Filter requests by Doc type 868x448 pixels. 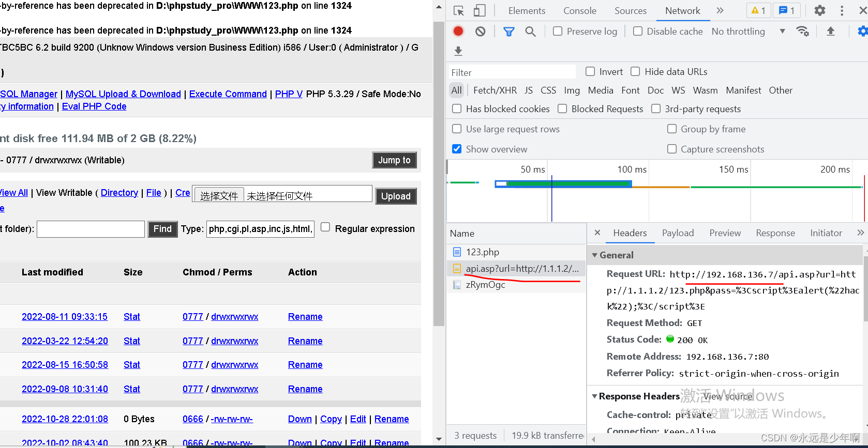[x=655, y=90]
